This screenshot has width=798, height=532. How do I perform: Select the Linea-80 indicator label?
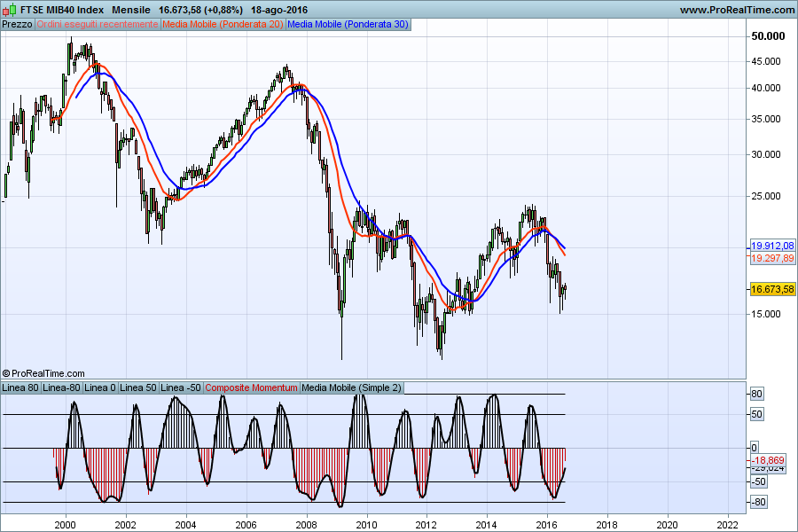61,388
